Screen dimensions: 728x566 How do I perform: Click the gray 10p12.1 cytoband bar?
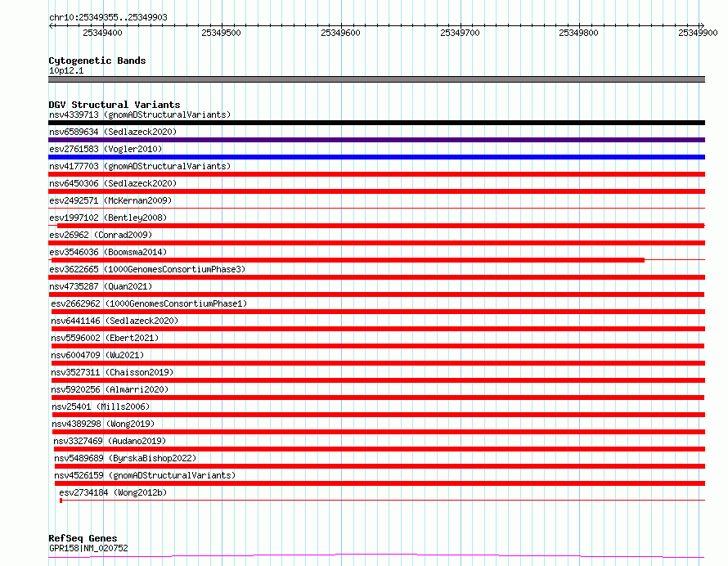[376, 79]
